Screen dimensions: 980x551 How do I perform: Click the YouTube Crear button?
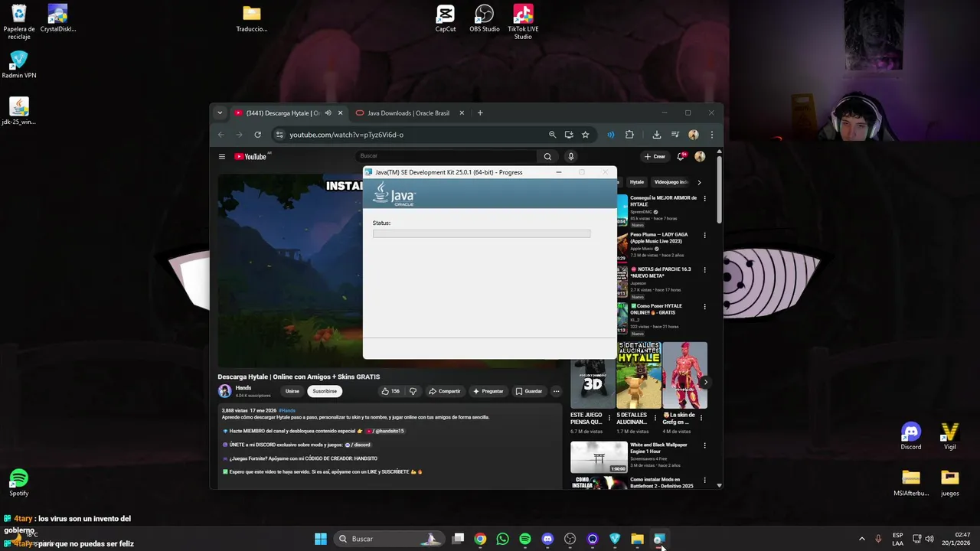(x=655, y=156)
